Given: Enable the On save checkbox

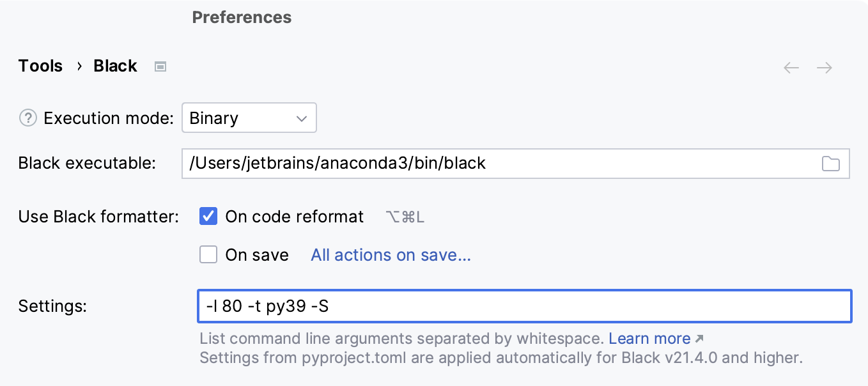Looking at the screenshot, I should click(208, 254).
